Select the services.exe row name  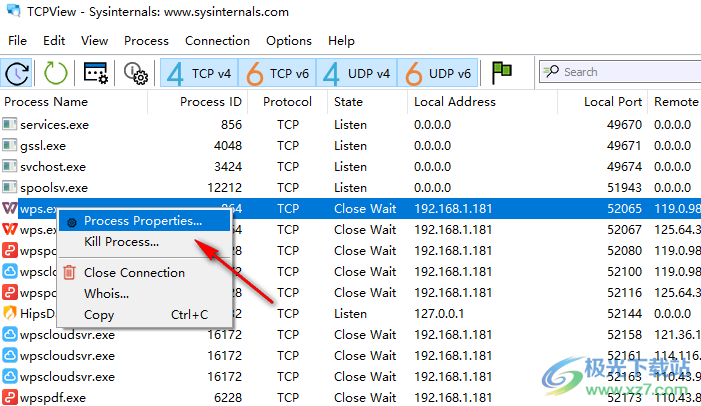click(x=54, y=125)
